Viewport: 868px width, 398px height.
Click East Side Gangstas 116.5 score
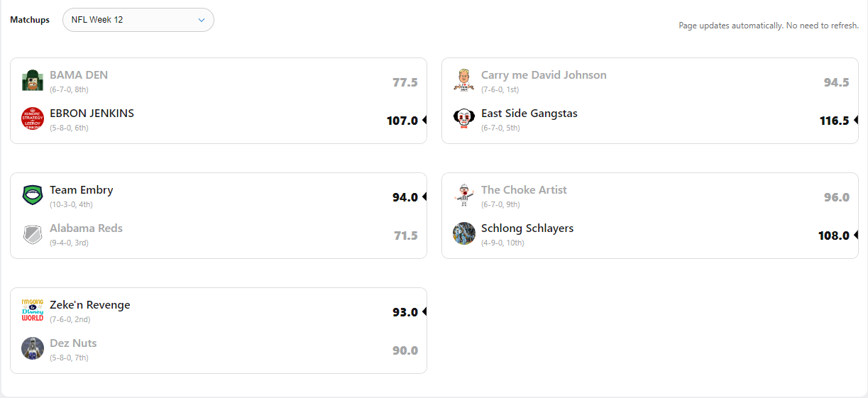pos(834,121)
